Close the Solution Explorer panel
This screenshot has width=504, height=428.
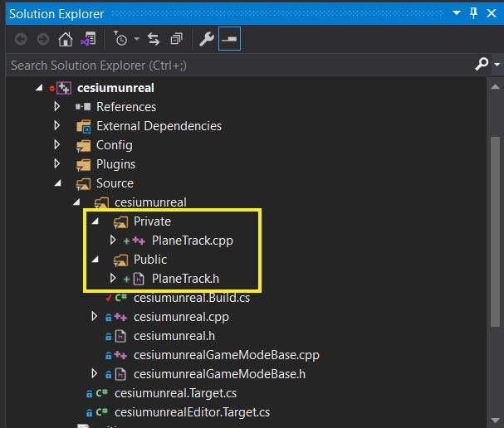pyautogui.click(x=492, y=13)
